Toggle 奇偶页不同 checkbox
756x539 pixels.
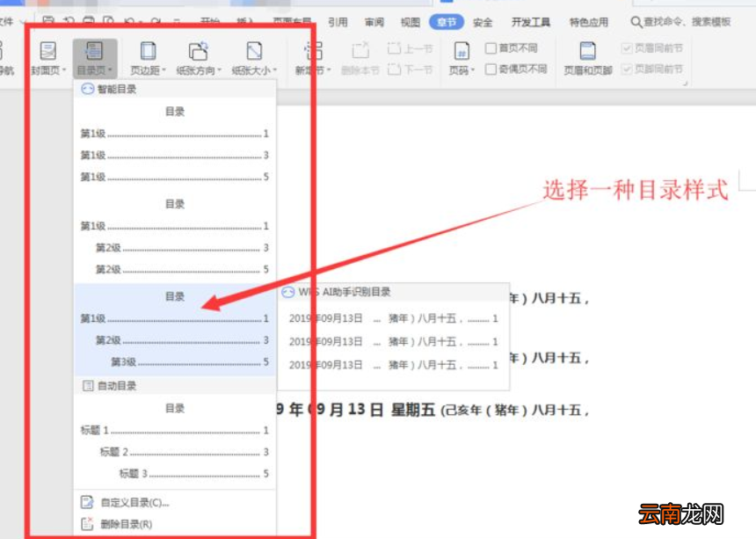491,69
